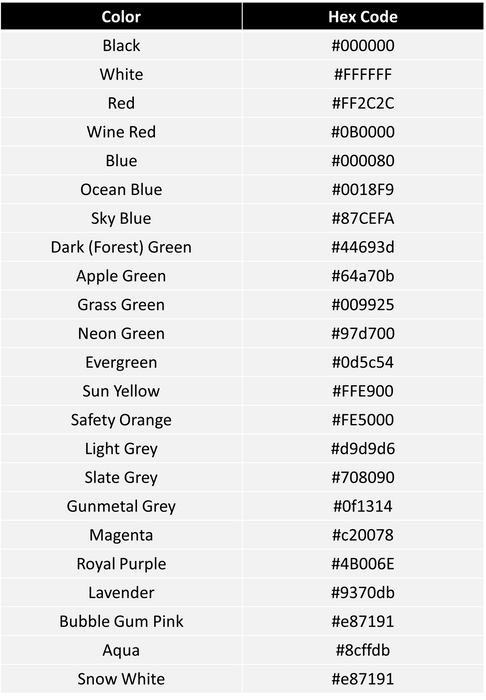Select hex code #0018F9
This screenshot has width=486, height=700.
(363, 189)
